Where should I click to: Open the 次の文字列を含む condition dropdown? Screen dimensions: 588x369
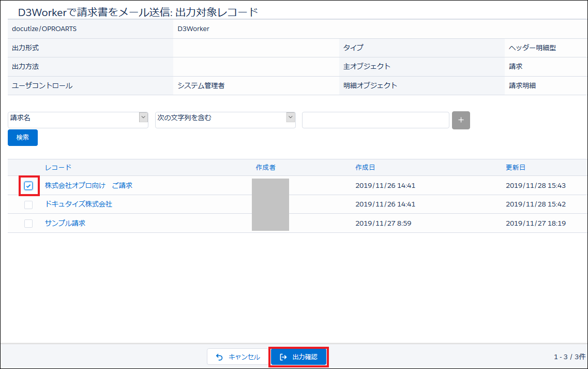click(x=225, y=120)
